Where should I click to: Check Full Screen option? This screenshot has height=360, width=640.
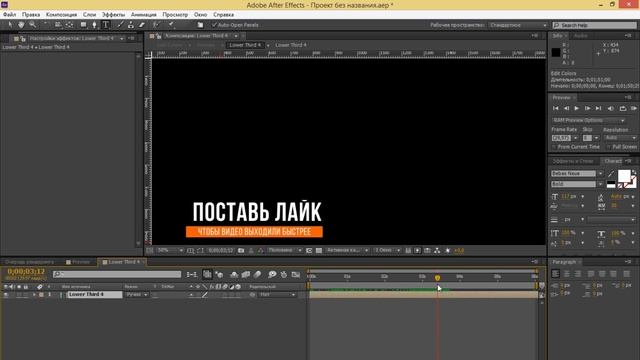point(609,147)
